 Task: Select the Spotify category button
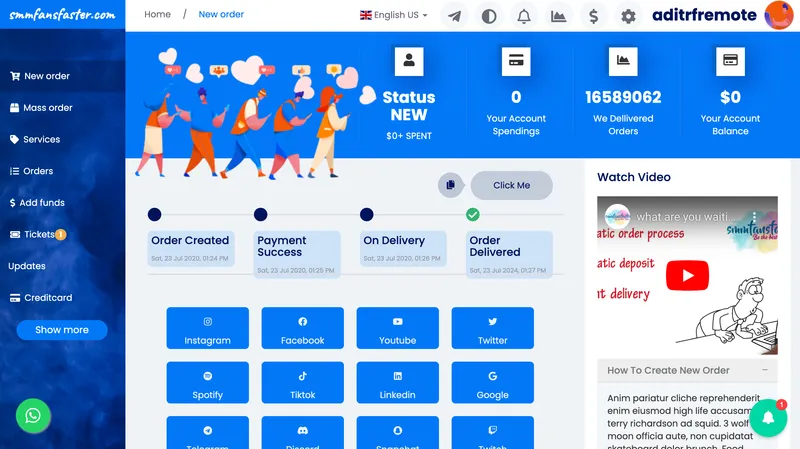(208, 383)
